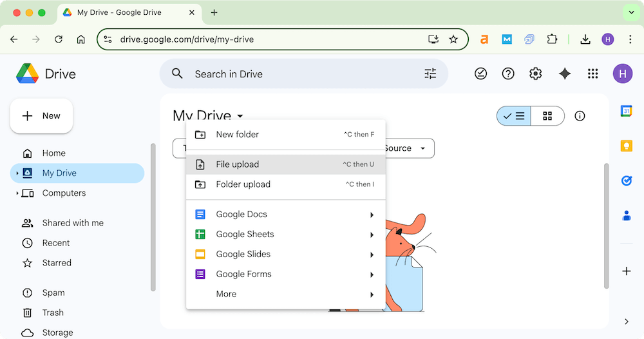This screenshot has width=644, height=339.
Task: Expand the Google Docs submenu arrow
Action: point(372,215)
